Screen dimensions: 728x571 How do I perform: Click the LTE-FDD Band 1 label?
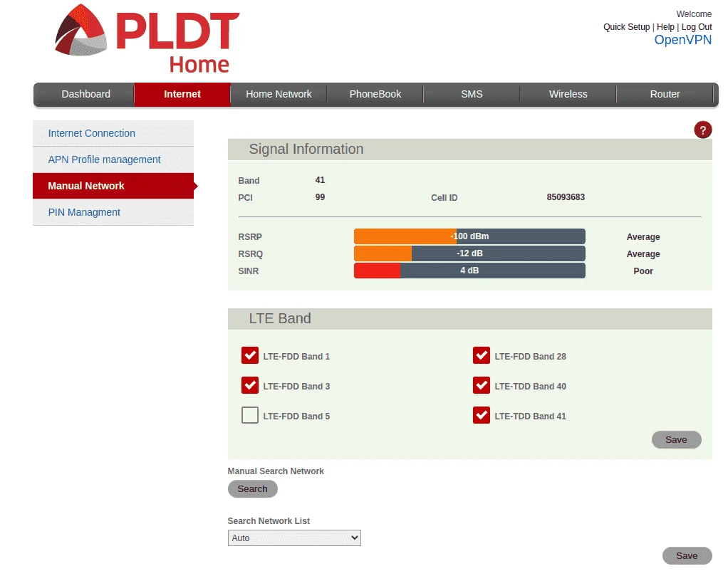pyautogui.click(x=296, y=357)
